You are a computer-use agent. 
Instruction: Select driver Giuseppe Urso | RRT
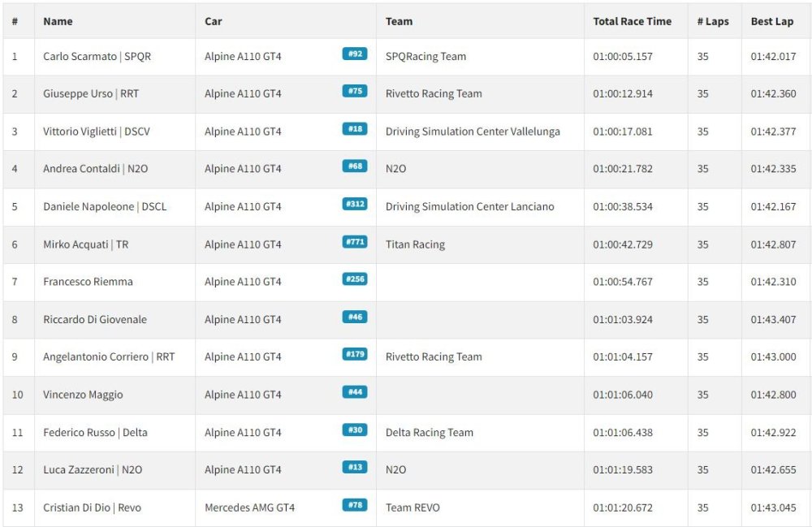tap(91, 93)
